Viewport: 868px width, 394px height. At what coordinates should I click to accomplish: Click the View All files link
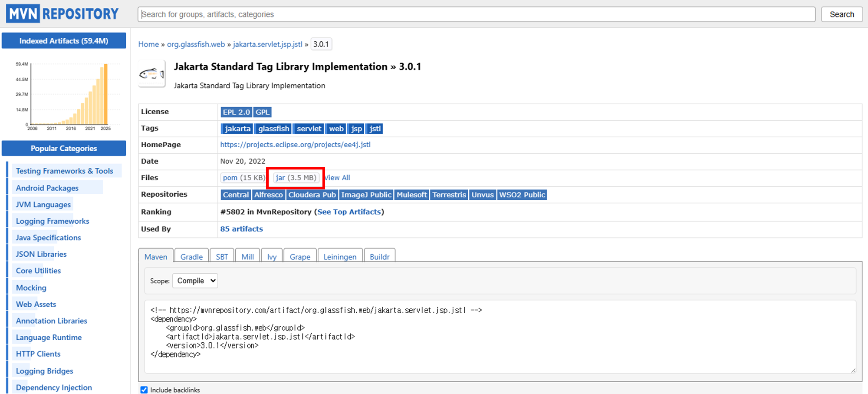pyautogui.click(x=337, y=178)
